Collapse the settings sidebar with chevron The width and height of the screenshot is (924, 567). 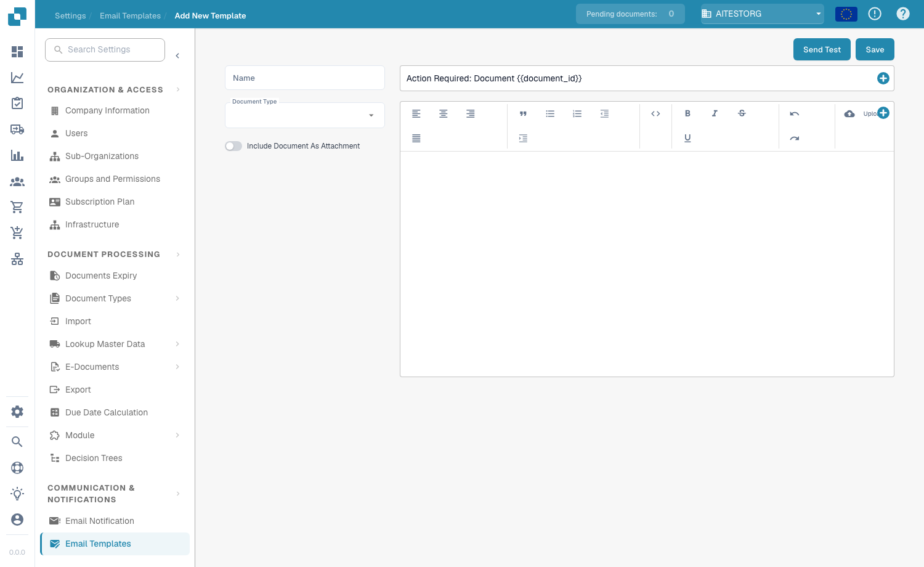pos(177,55)
